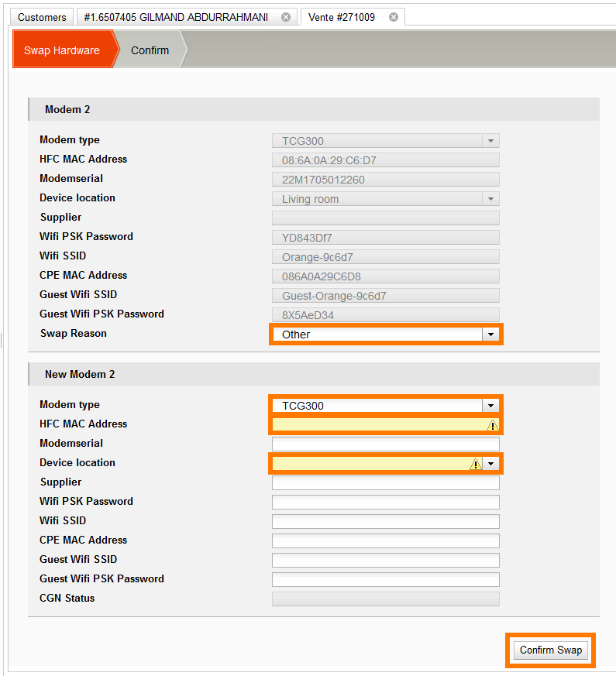Click warning icon in Device location field
This screenshot has height=676, width=616.
tap(476, 464)
